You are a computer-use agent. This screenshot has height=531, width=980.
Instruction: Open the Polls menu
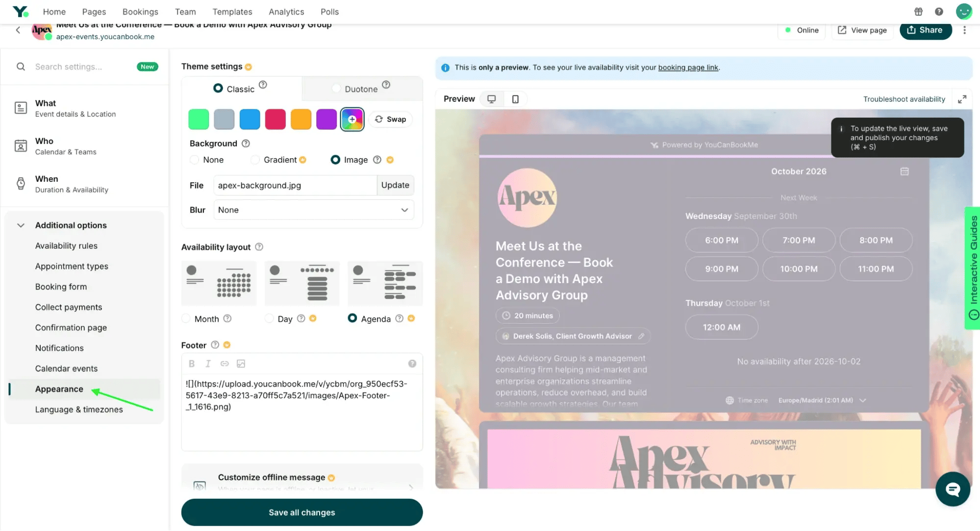click(x=329, y=12)
